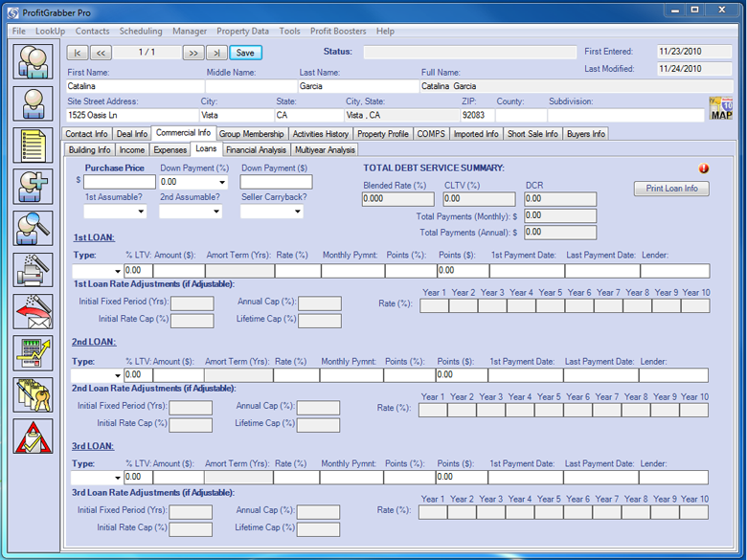Open the Help menu
Viewport: 747px width, 560px height.
pyautogui.click(x=385, y=31)
